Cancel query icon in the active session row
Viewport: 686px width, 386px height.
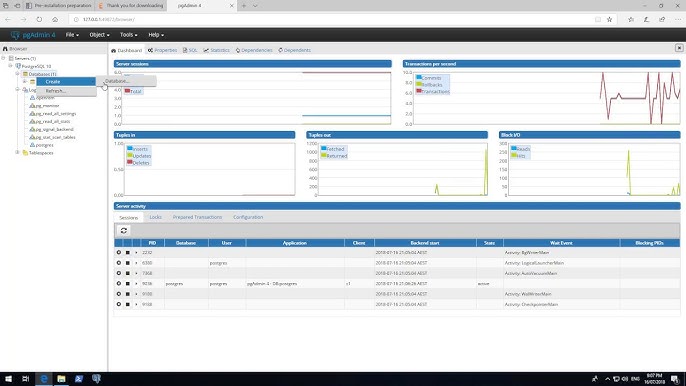coord(119,284)
